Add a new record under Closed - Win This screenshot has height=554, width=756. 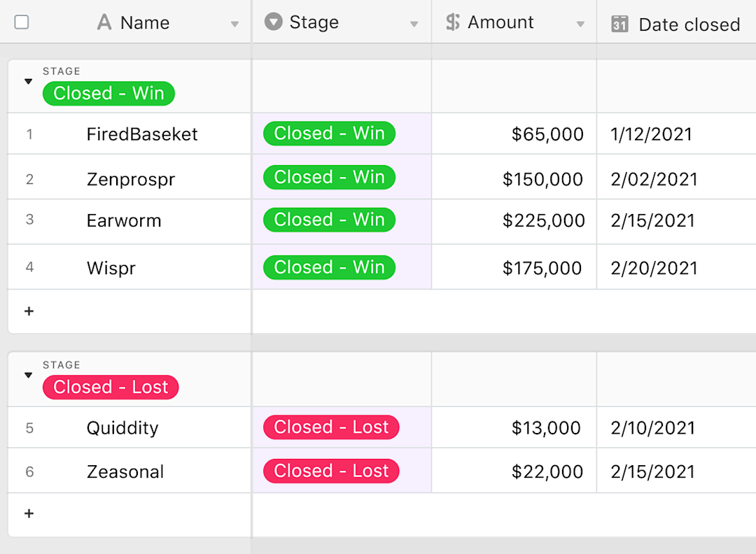click(29, 311)
